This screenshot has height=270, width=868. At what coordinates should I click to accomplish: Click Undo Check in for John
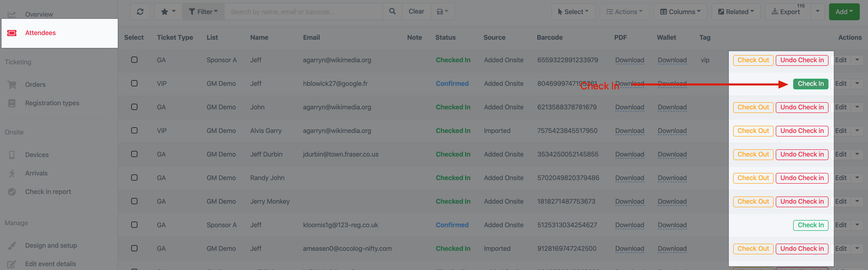tap(802, 107)
